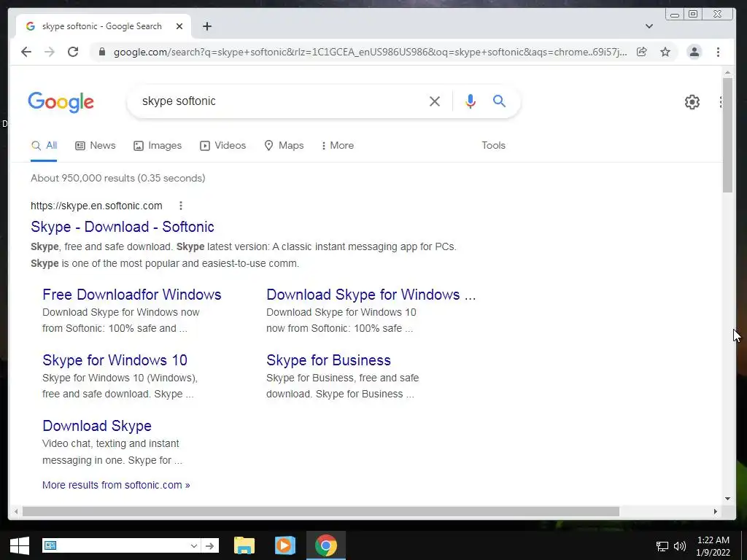Open the Download Skype for Windows ... link
The height and width of the screenshot is (560, 747).
(x=371, y=295)
